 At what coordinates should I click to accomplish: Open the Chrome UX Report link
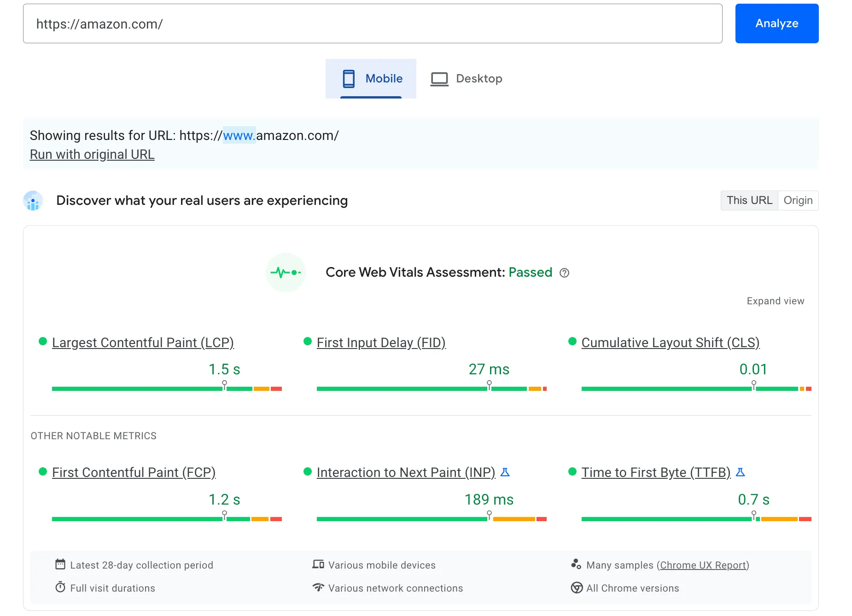point(703,565)
